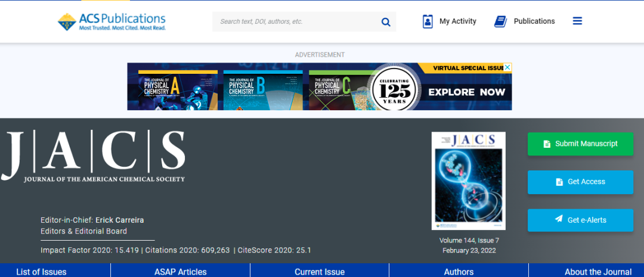The width and height of the screenshot is (644, 277).
Task: Expand the About the Journal menu
Action: point(598,272)
